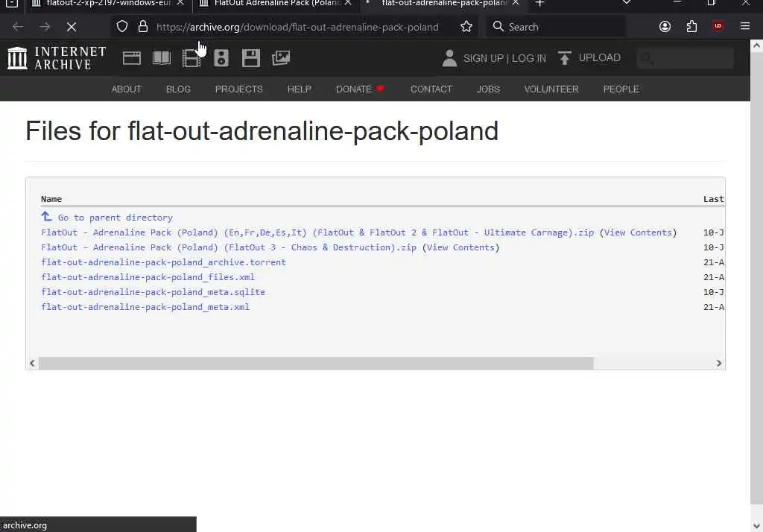Open Firefox account icon
The height and width of the screenshot is (532, 763).
tap(665, 27)
